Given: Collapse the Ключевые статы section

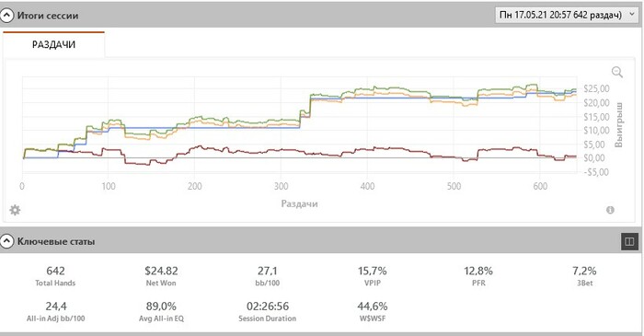Looking at the screenshot, I should pyautogui.click(x=6, y=241).
